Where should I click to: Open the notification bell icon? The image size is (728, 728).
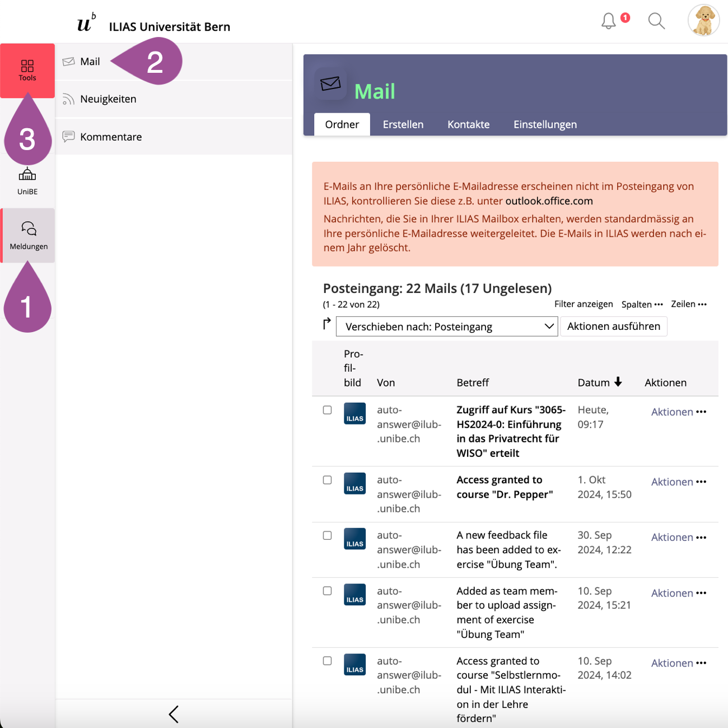point(609,21)
